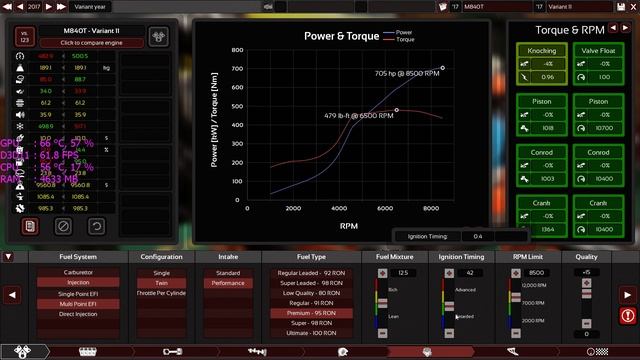Open the piston and conrod design tab

coord(173,351)
